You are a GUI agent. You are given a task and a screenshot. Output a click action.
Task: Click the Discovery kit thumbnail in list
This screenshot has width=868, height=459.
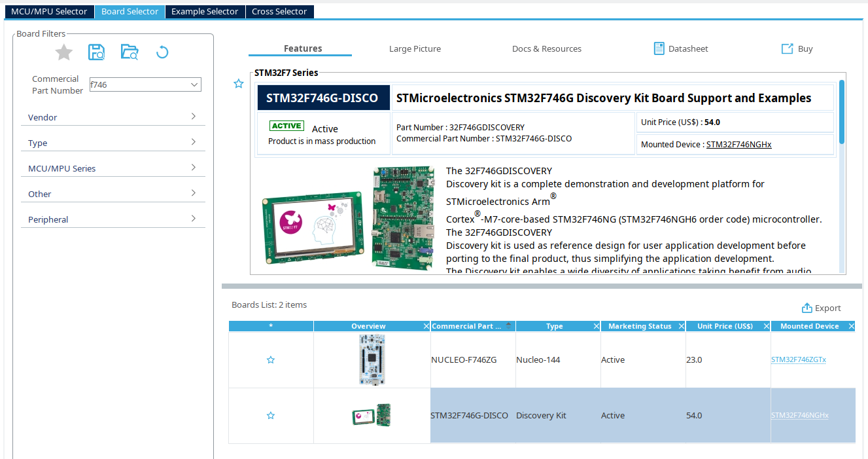(372, 415)
